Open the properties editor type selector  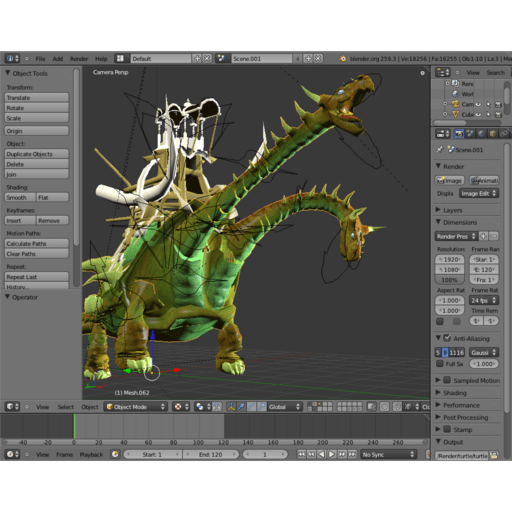pyautogui.click(x=443, y=134)
